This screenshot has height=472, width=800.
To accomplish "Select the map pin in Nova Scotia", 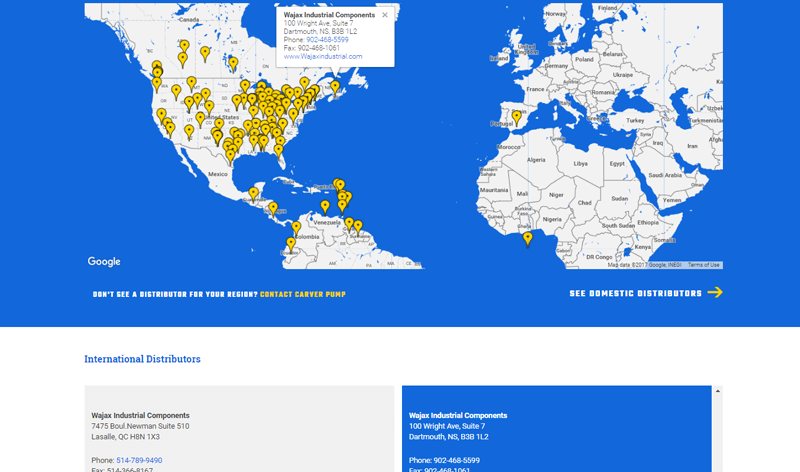I will [335, 88].
